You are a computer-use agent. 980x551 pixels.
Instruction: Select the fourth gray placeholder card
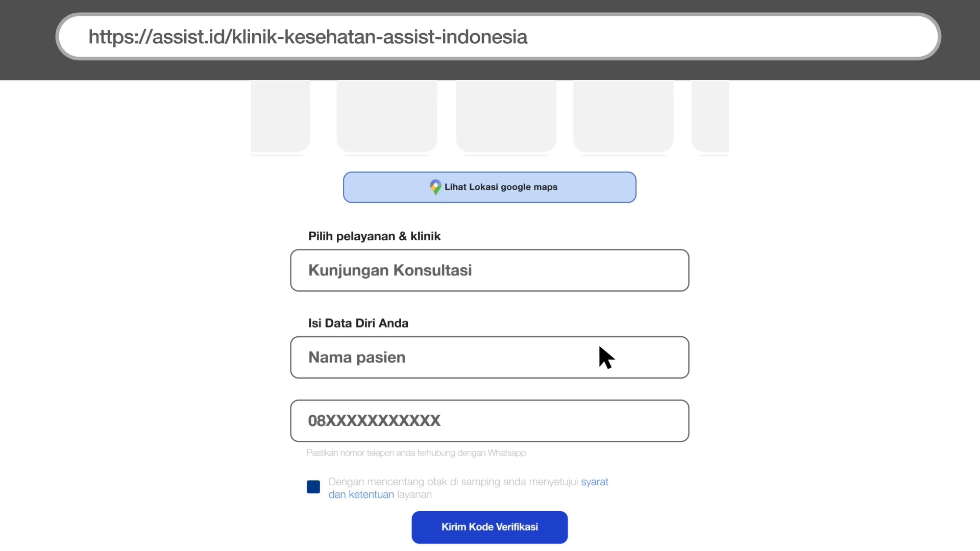[623, 116]
